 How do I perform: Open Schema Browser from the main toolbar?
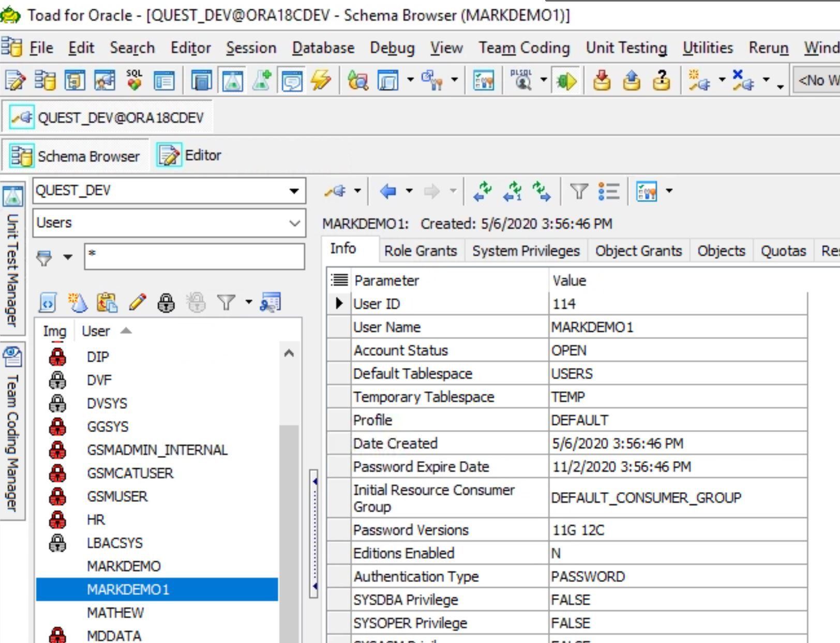pos(44,80)
